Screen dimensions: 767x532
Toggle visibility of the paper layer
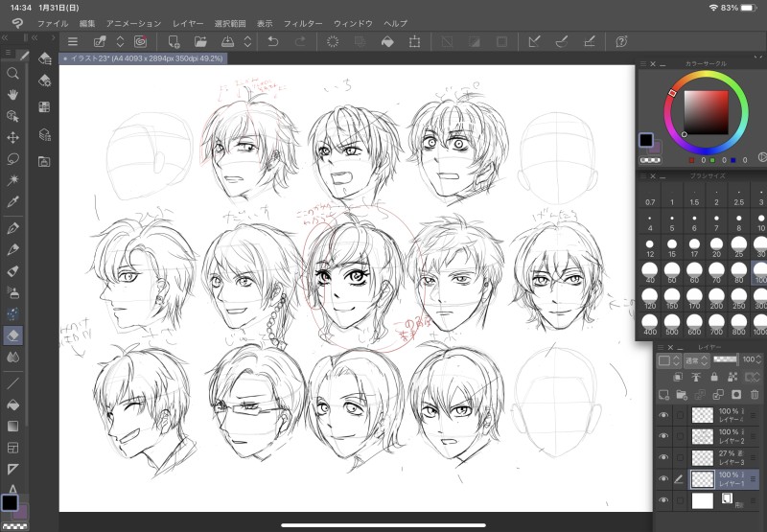pyautogui.click(x=663, y=500)
